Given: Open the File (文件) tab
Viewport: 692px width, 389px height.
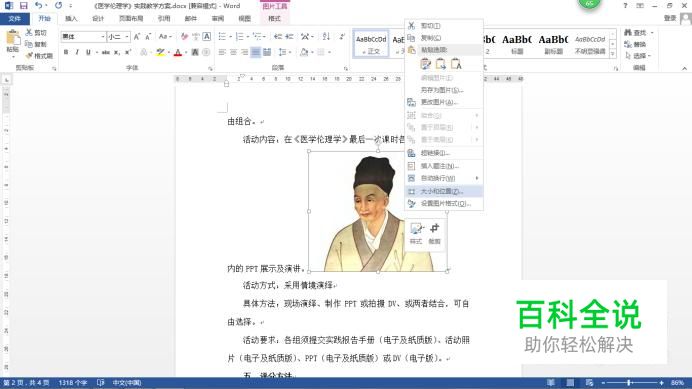Looking at the screenshot, I should pos(15,19).
